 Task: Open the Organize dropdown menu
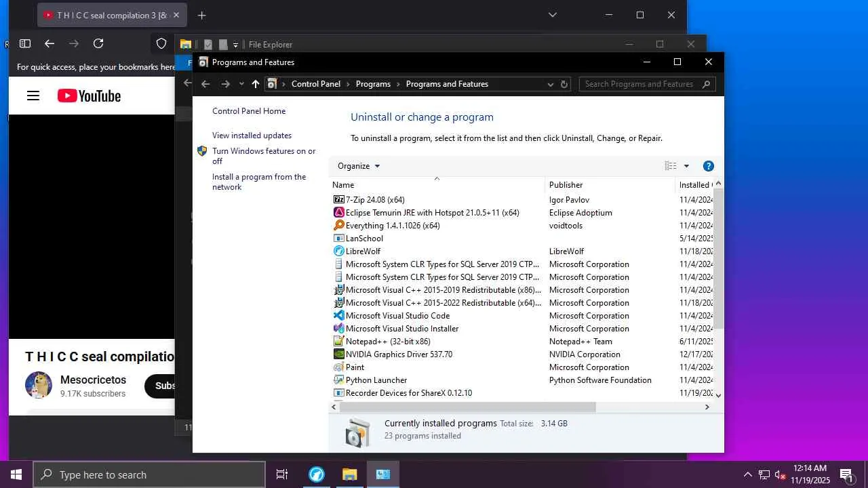(x=359, y=166)
